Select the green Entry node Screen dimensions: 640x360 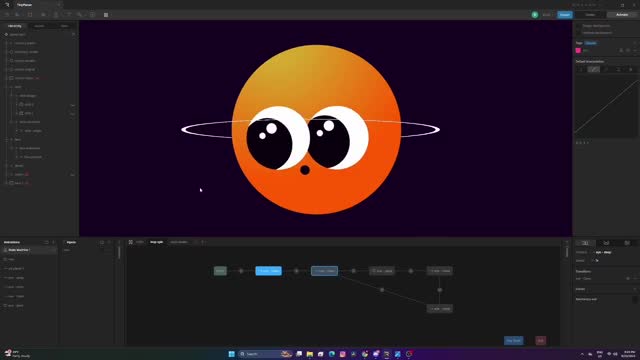[x=220, y=271]
